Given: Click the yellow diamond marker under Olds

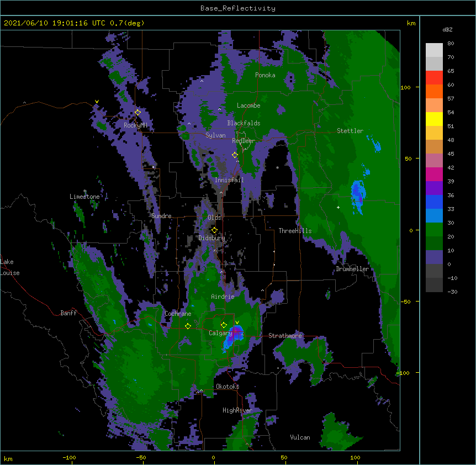Looking at the screenshot, I should click(214, 230).
